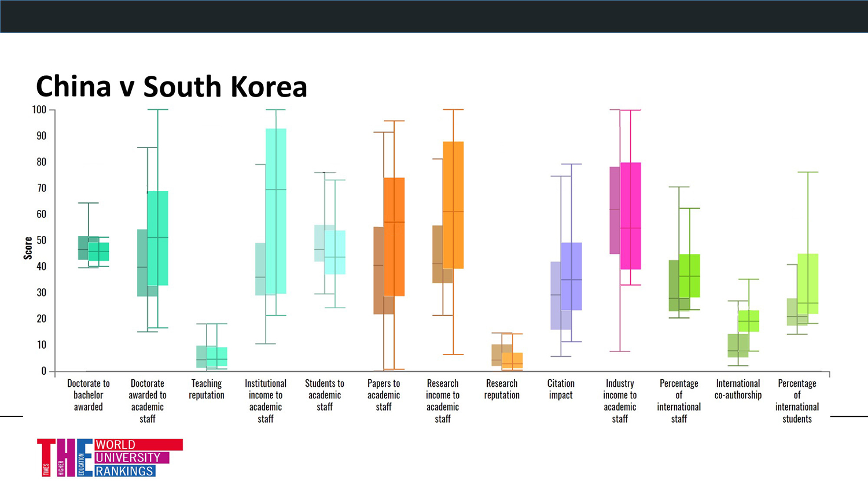868x488 pixels.
Task: Select the Percentage of international students label
Action: (797, 401)
